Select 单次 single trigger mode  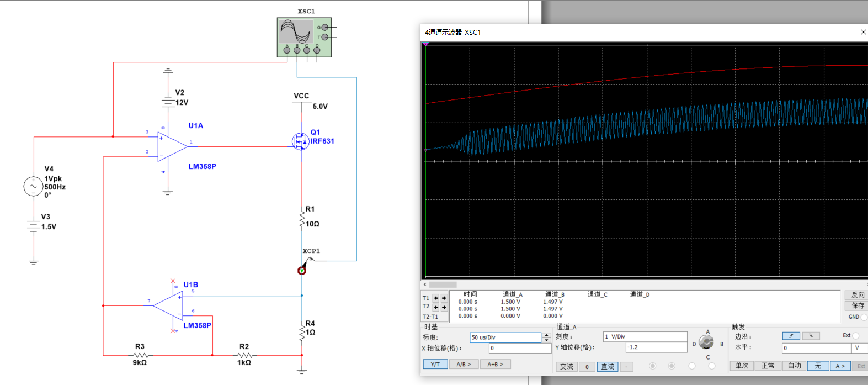coord(742,366)
